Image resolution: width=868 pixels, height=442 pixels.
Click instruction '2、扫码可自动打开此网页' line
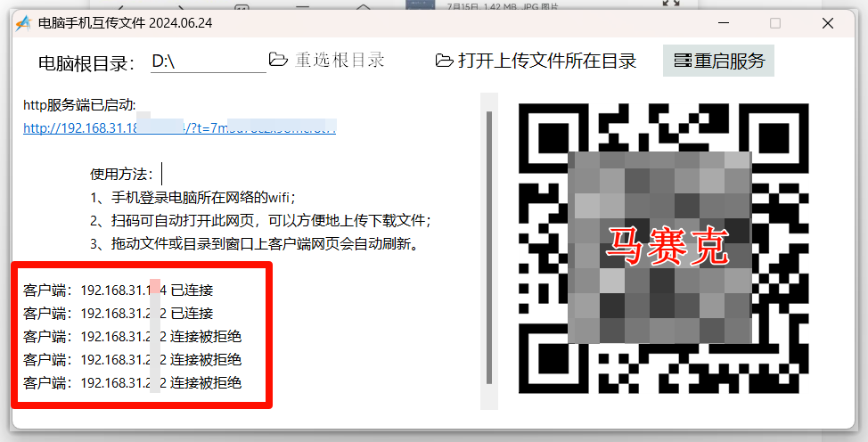click(x=261, y=220)
